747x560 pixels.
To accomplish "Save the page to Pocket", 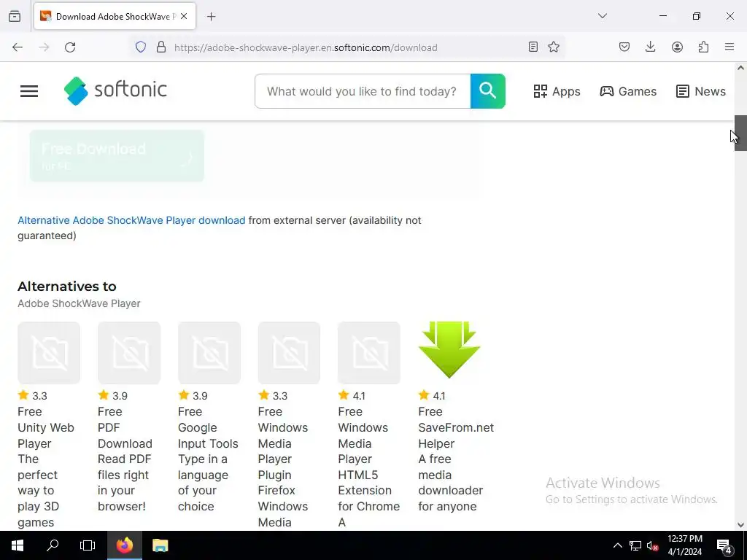I will coord(624,47).
